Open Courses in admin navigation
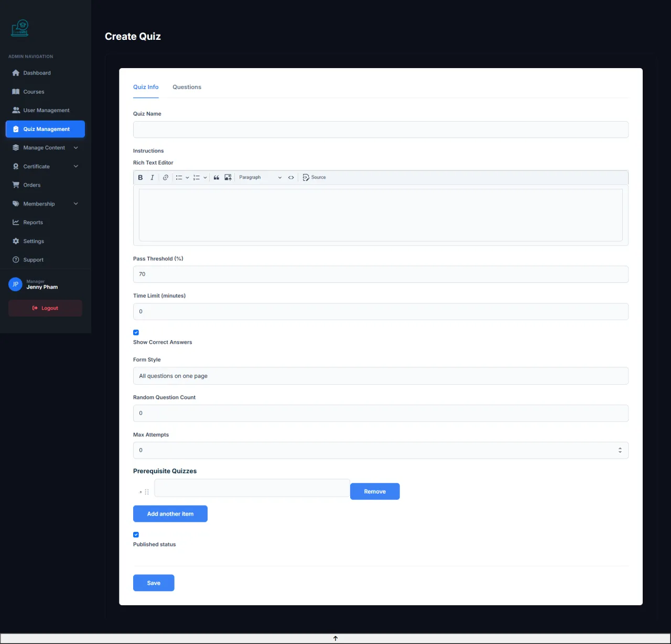This screenshot has width=671, height=644. 45,92
